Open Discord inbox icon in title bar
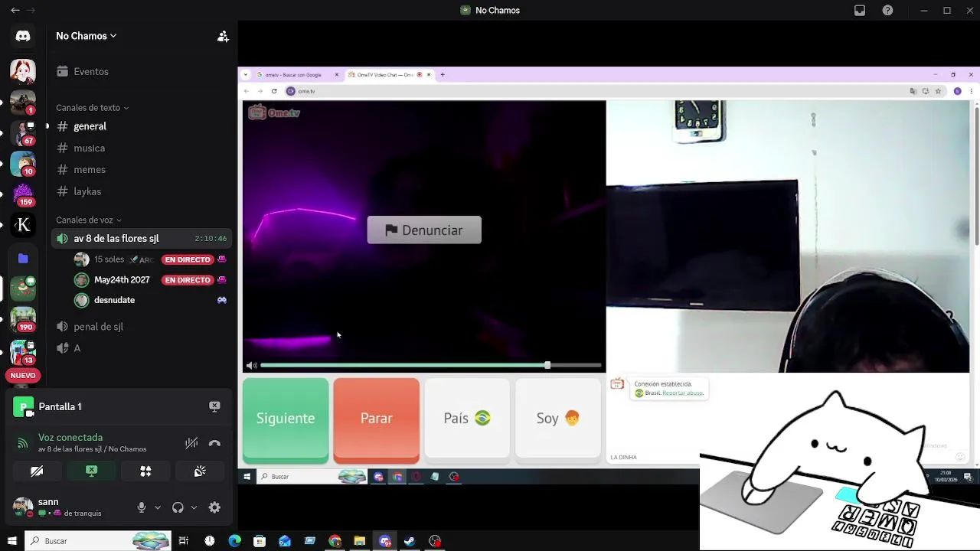The image size is (980, 551). (x=860, y=11)
